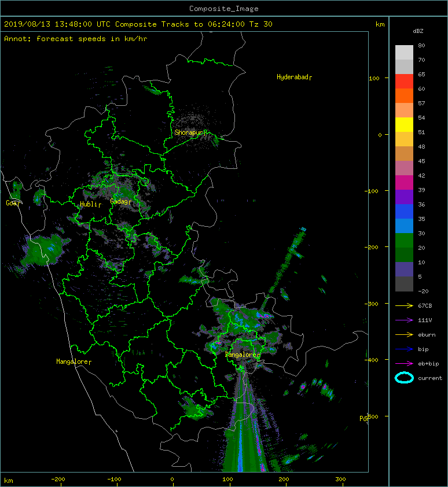
Task: Click the Gadag city label
Action: [120, 202]
